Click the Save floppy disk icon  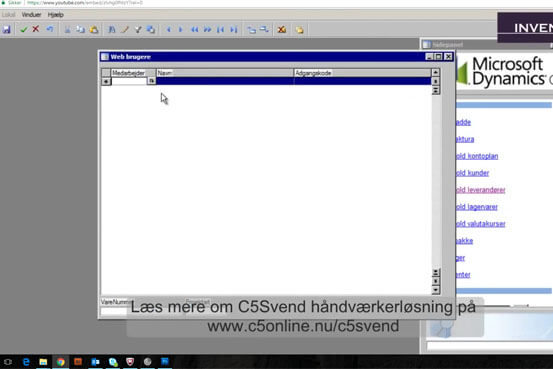pos(6,30)
